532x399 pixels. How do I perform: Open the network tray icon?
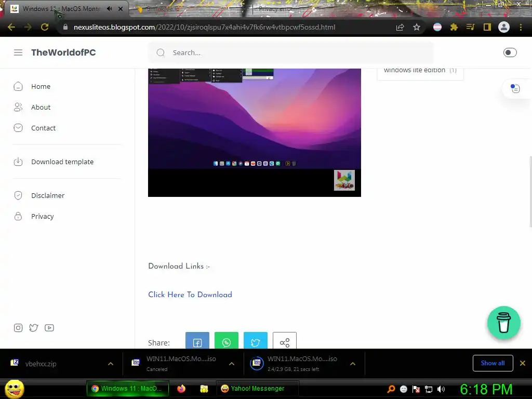429,389
